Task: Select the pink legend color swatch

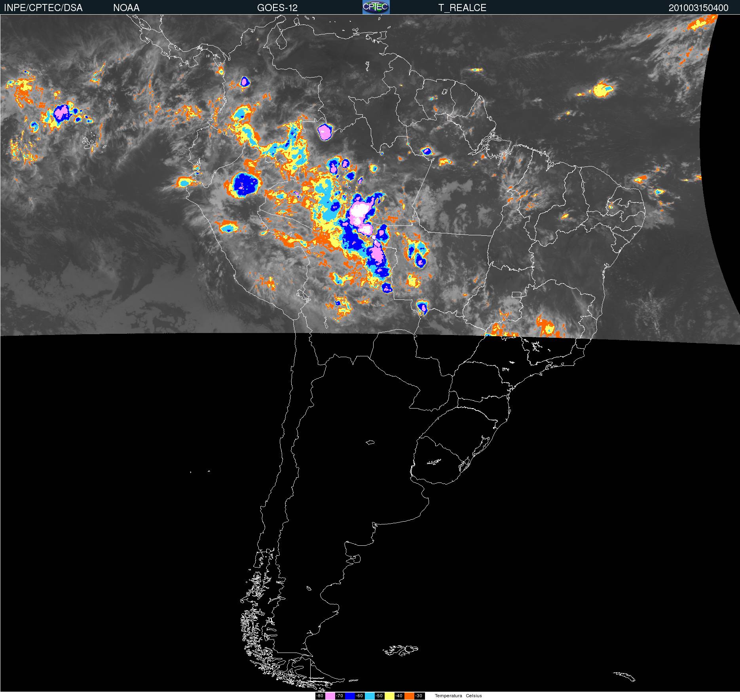Action: [330, 696]
